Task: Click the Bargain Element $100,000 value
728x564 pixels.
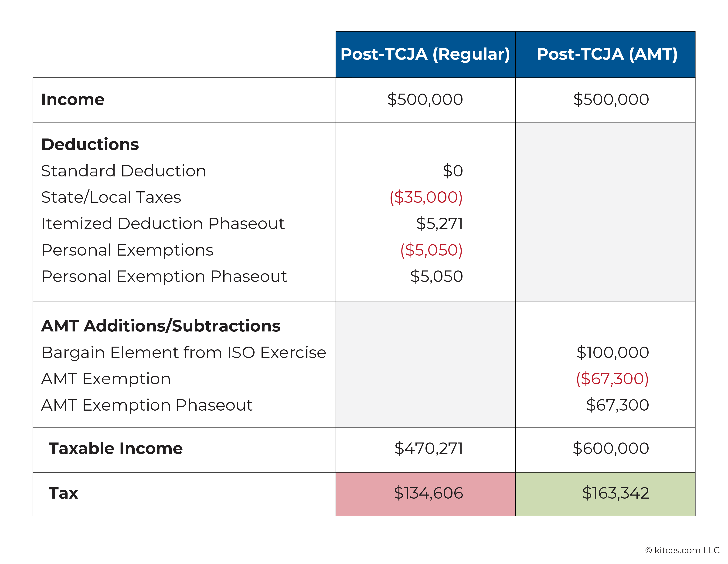Action: tap(613, 352)
